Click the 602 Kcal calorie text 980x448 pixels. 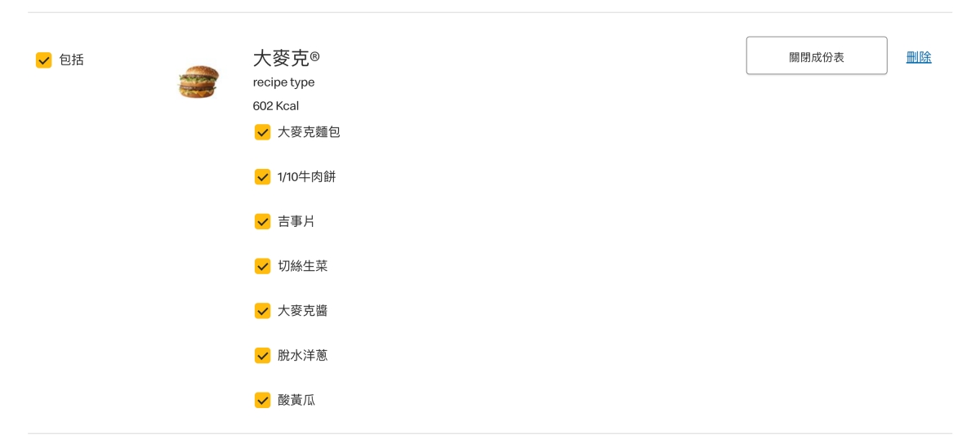[276, 106]
